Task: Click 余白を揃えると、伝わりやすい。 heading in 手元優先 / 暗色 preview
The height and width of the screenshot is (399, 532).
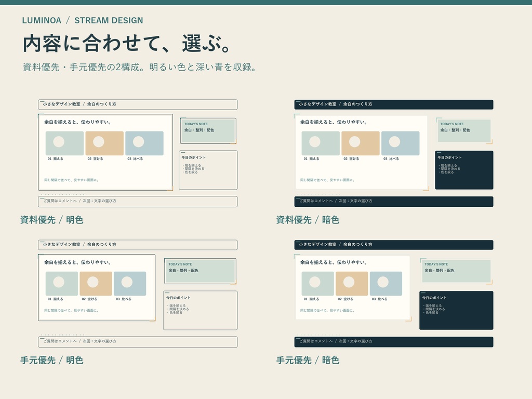Action: click(x=334, y=262)
